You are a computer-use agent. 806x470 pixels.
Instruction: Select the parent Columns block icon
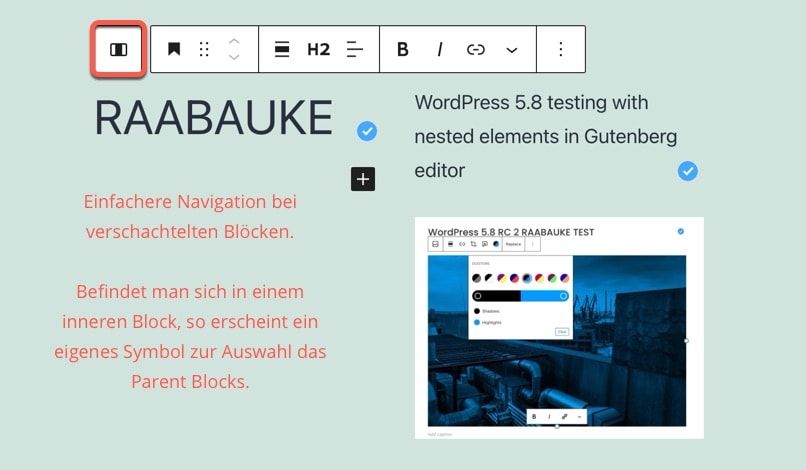pyautogui.click(x=119, y=49)
